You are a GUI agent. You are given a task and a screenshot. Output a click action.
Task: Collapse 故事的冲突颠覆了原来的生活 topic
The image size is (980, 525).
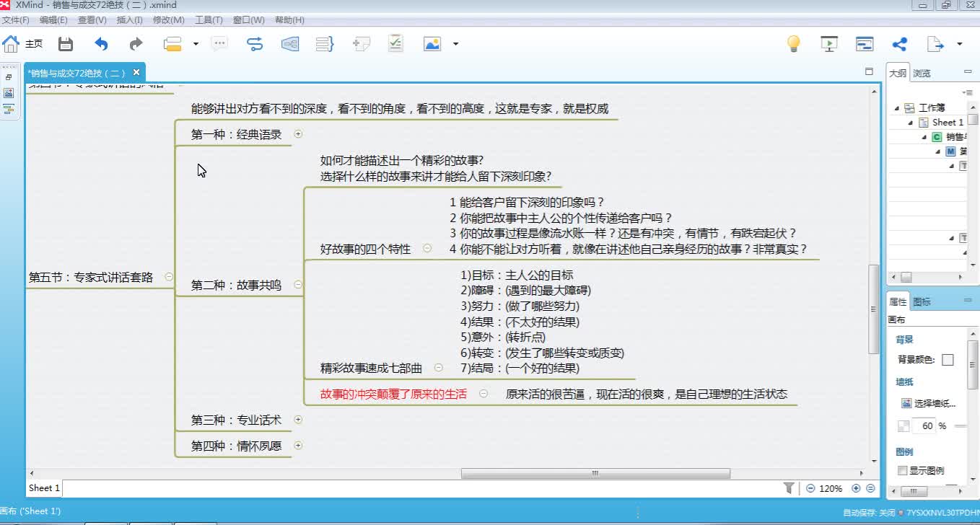point(484,394)
